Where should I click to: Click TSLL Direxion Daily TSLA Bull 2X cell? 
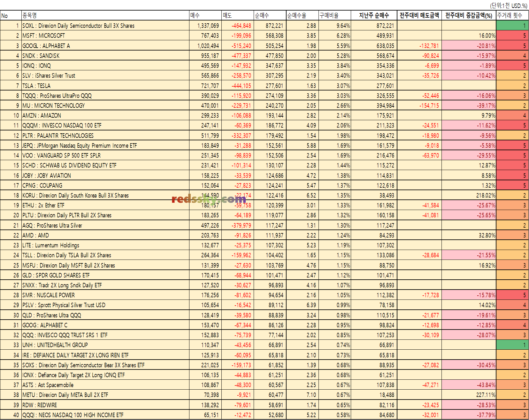(105, 255)
